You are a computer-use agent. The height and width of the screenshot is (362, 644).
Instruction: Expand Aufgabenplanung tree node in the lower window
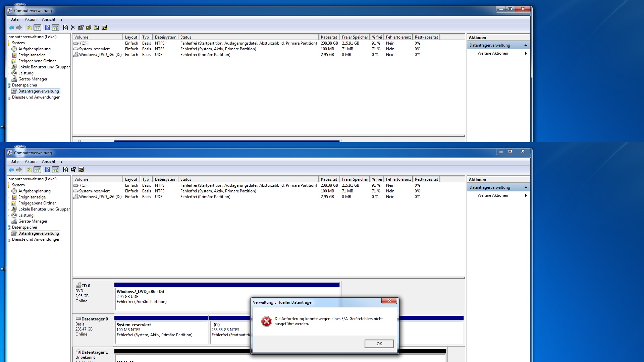pyautogui.click(x=9, y=191)
